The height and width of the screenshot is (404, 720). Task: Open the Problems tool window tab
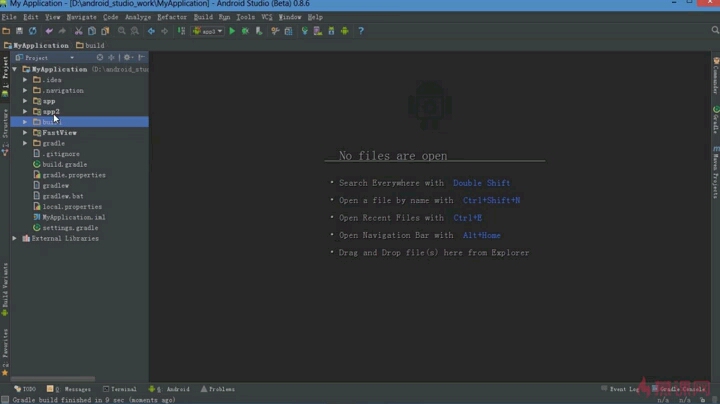tap(218, 389)
